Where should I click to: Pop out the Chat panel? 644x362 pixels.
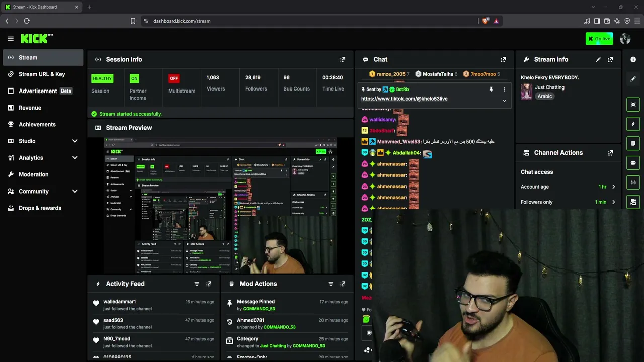[503, 59]
